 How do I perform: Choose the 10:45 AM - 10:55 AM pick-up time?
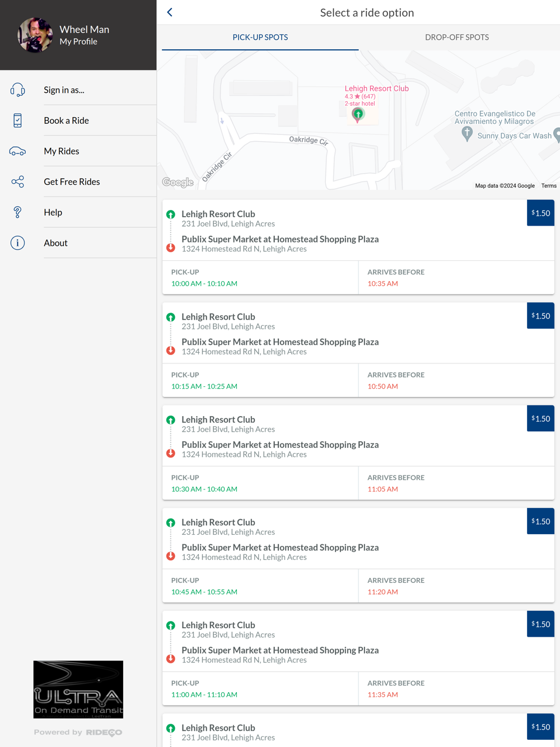coord(204,592)
